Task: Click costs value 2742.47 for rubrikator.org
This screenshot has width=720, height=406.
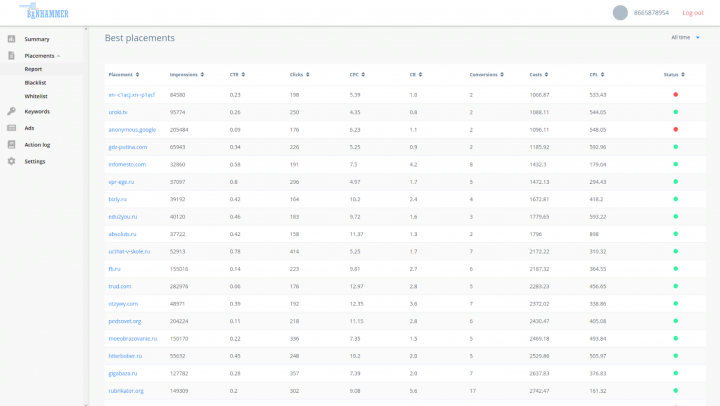Action: click(539, 391)
